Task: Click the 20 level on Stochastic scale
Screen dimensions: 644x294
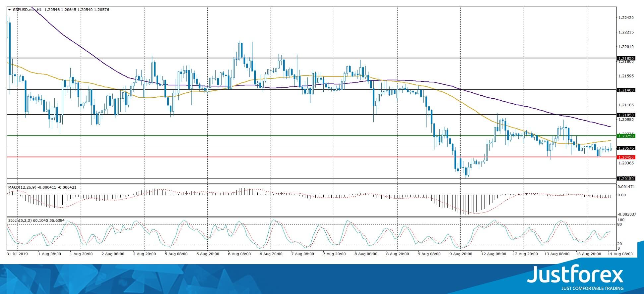Action: [x=620, y=244]
